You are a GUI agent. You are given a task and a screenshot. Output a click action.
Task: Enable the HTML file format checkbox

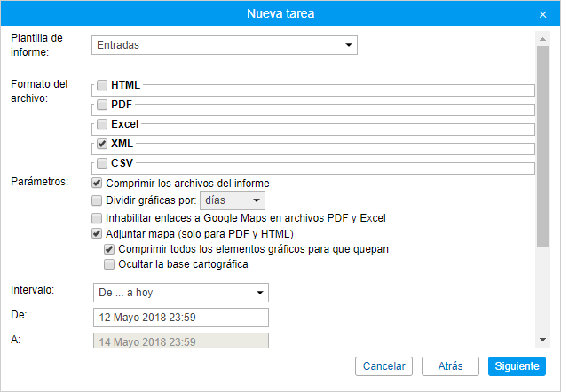pos(102,85)
